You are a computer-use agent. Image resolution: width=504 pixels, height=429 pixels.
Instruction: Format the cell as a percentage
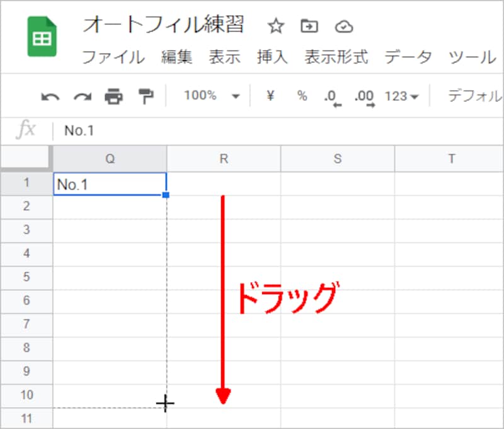pyautogui.click(x=302, y=96)
